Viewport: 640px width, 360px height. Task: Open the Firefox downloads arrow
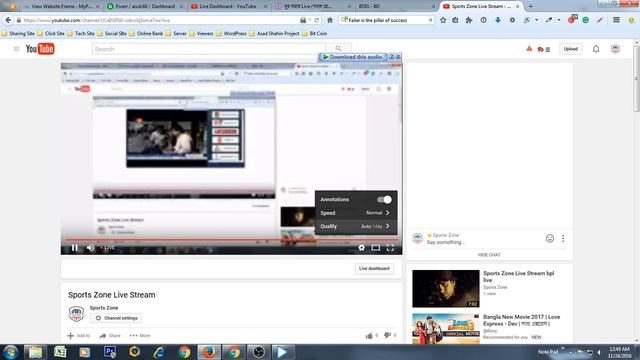(498, 20)
